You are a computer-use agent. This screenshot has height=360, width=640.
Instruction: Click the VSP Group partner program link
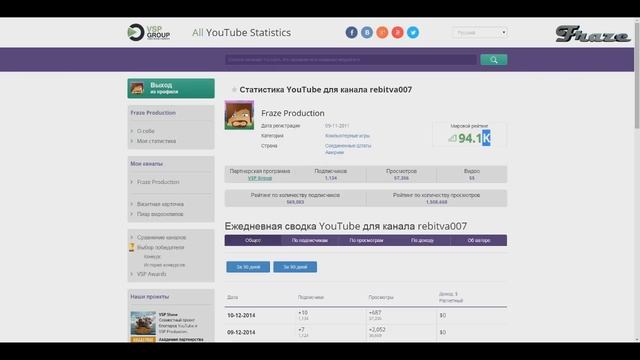tap(260, 178)
